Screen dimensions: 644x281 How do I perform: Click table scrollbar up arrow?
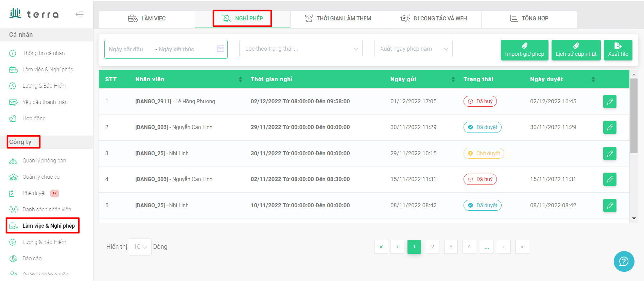coord(634,74)
